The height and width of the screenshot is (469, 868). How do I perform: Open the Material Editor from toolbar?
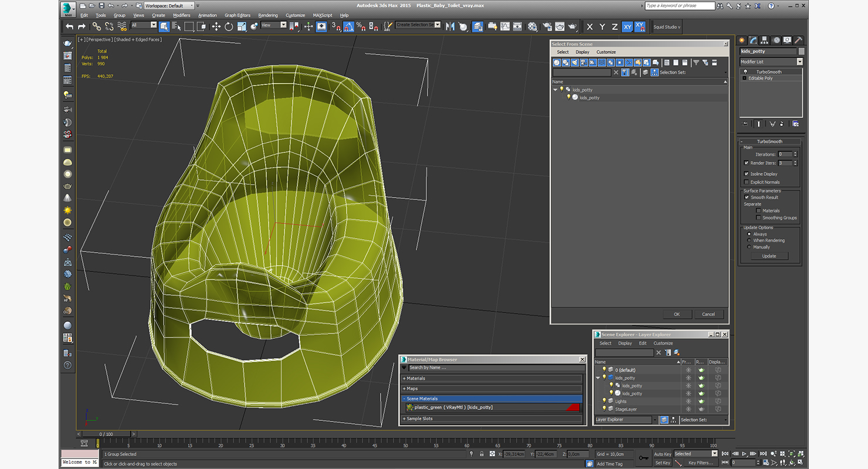coord(532,26)
